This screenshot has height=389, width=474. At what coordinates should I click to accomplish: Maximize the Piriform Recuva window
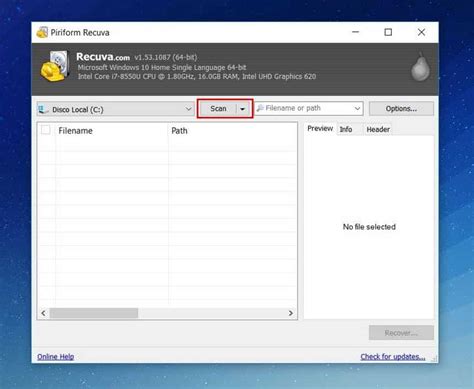388,32
